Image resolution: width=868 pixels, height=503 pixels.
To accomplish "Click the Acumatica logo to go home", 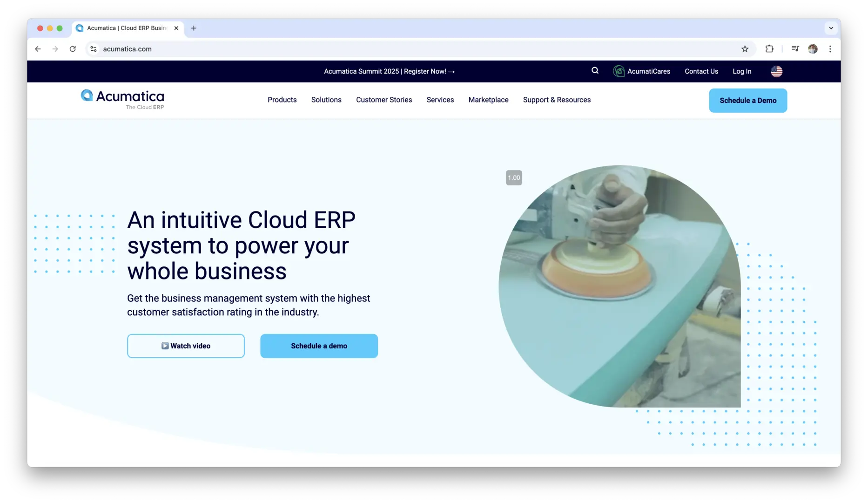I will pos(122,100).
